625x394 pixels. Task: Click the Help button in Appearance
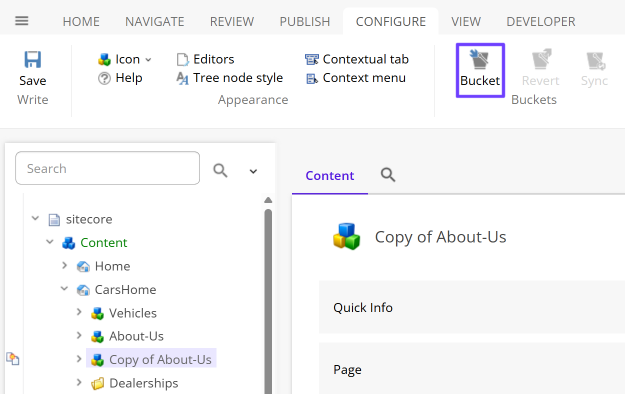pyautogui.click(x=120, y=78)
